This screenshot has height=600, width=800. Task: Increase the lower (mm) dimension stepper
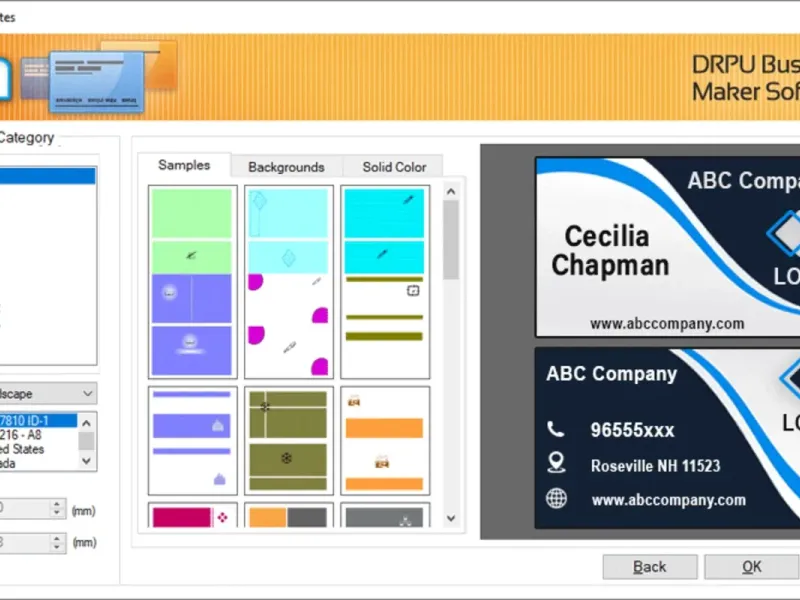(x=57, y=538)
